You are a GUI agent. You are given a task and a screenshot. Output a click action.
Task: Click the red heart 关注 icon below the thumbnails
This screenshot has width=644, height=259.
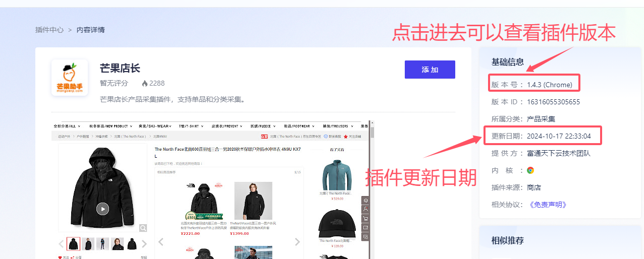tap(60, 257)
